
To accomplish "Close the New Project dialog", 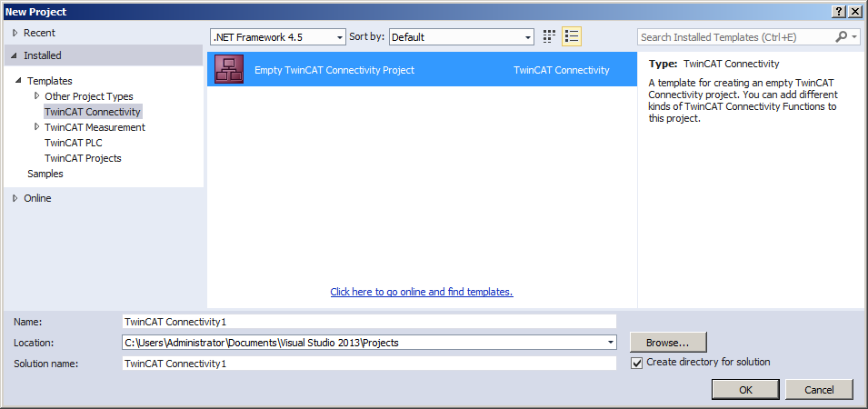I will click(x=854, y=11).
